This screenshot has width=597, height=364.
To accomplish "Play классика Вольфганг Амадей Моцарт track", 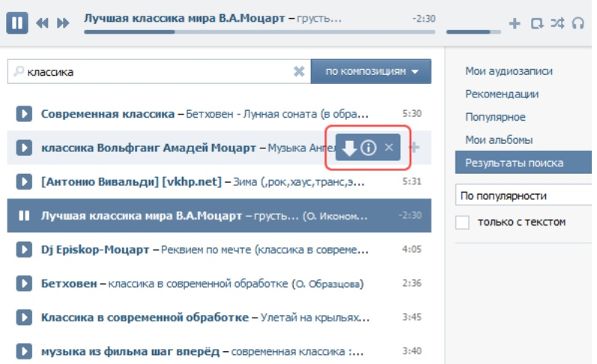I will pyautogui.click(x=24, y=148).
